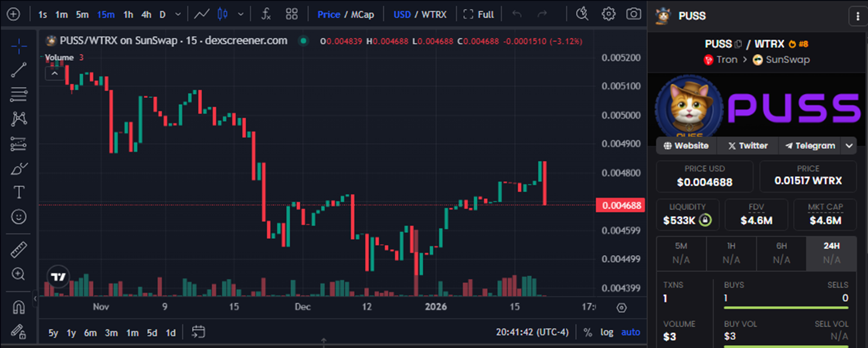
Task: Take a chart snapshot with camera icon
Action: [634, 14]
